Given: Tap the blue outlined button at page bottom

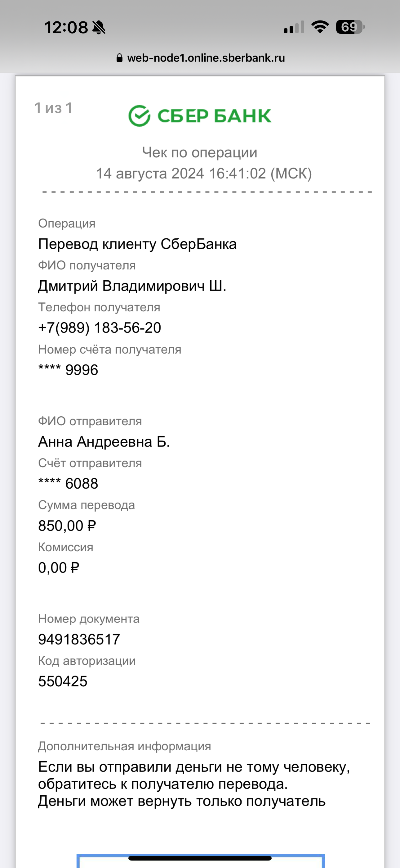Looking at the screenshot, I should (201, 862).
